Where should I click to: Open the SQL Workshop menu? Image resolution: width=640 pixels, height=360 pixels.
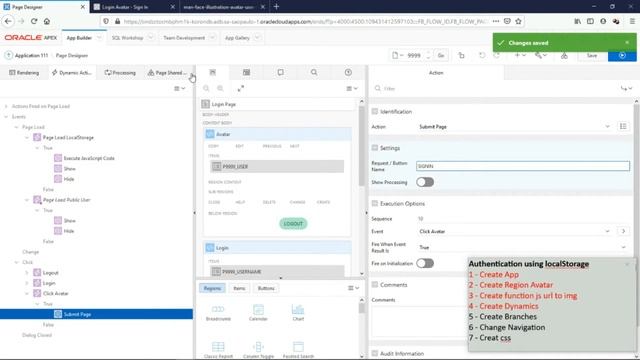[x=127, y=38]
